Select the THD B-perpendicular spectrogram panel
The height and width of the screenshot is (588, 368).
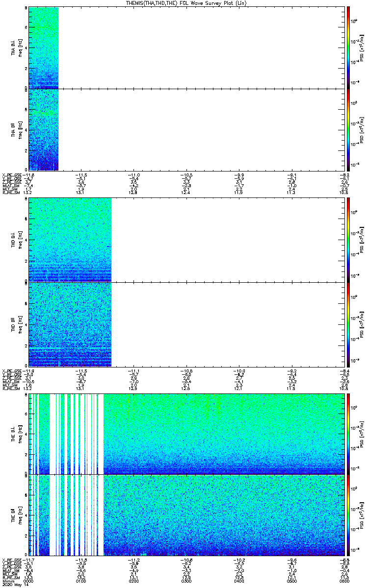click(x=187, y=240)
